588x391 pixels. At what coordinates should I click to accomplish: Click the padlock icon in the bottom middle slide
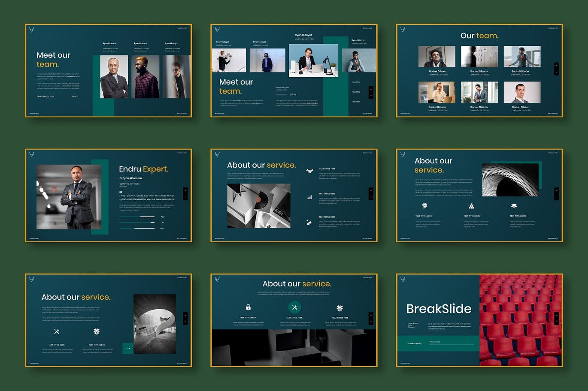pos(248,307)
